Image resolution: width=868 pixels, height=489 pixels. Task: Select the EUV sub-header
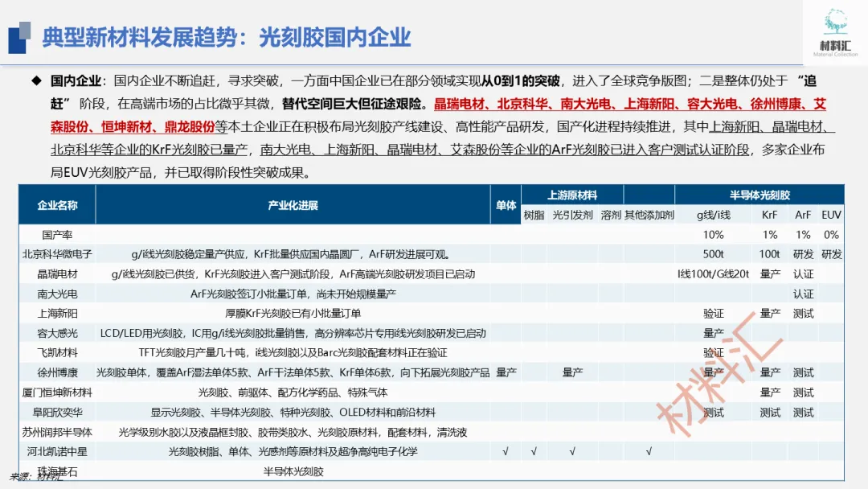click(831, 215)
